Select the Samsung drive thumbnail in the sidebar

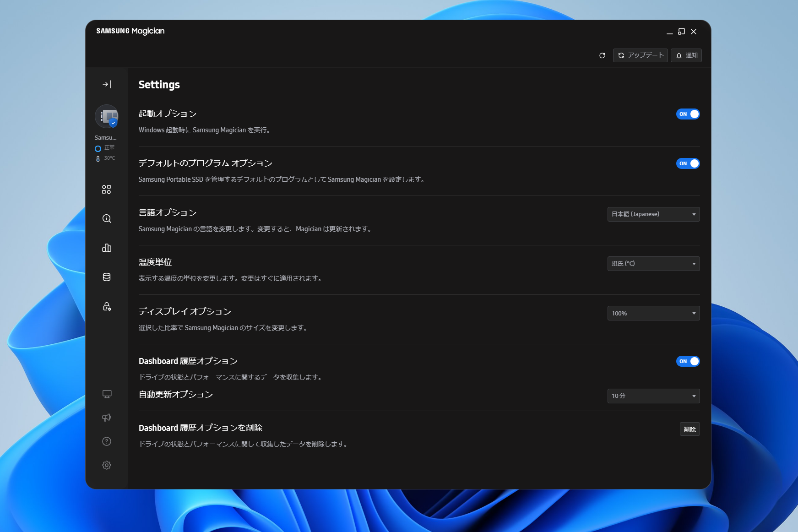coord(107,116)
